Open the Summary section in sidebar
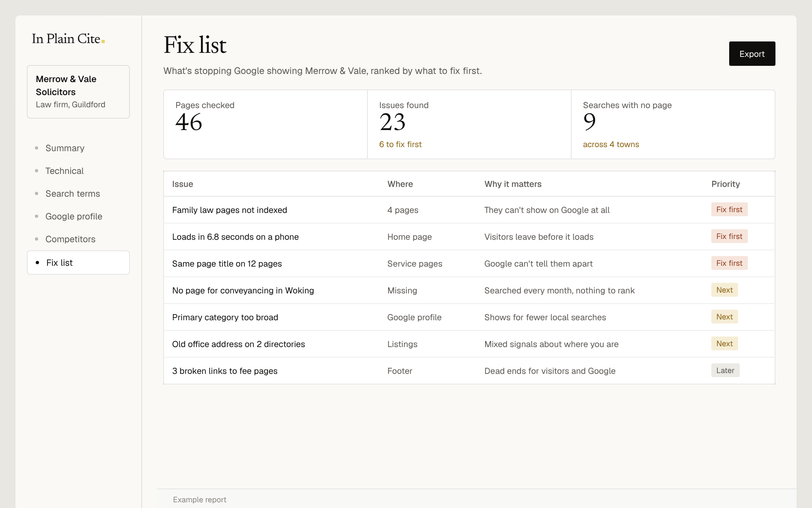The width and height of the screenshot is (812, 508). point(65,148)
